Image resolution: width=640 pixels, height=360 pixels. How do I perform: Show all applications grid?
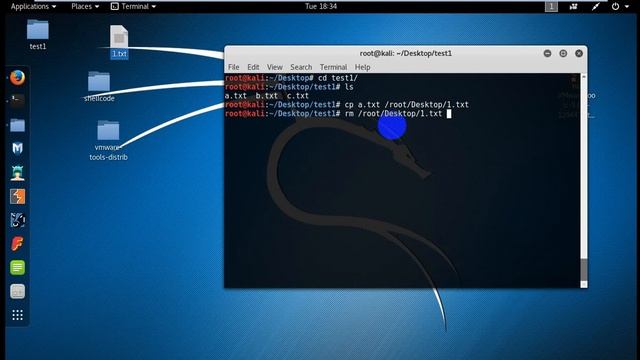click(x=17, y=315)
